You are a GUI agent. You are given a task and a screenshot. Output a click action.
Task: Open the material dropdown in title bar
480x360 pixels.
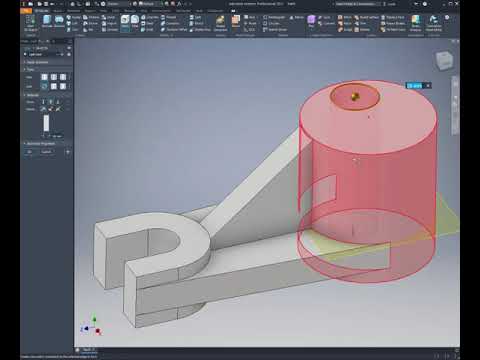(119, 4)
